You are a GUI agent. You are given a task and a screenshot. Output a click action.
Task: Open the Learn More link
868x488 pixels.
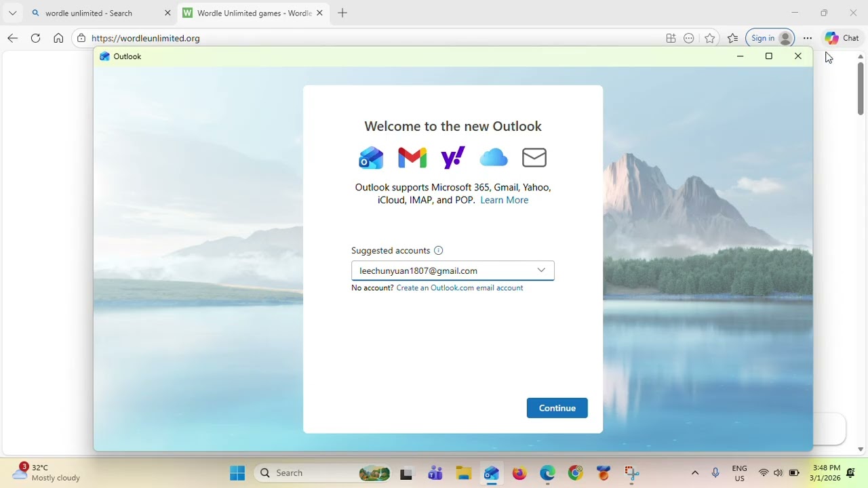504,200
